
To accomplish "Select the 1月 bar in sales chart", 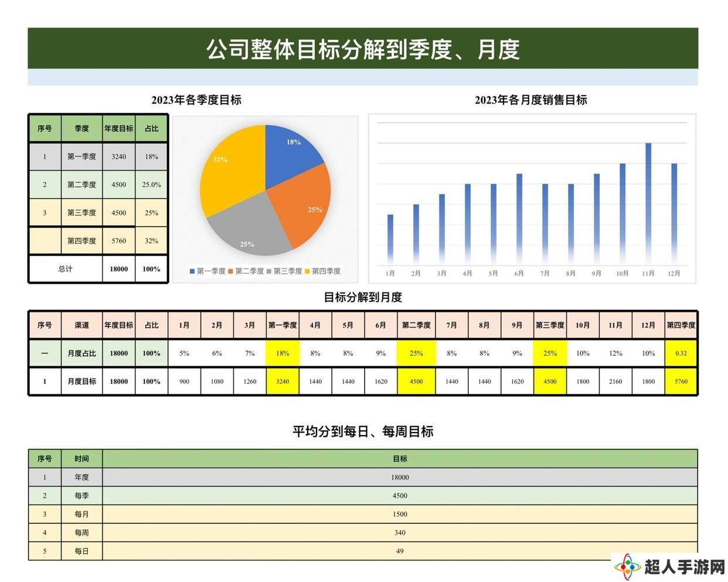I will click(390, 239).
